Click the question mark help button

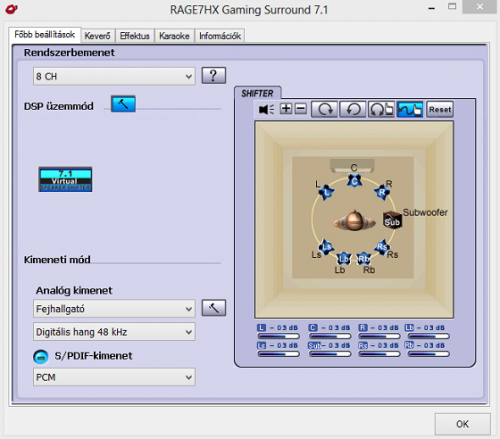click(214, 76)
